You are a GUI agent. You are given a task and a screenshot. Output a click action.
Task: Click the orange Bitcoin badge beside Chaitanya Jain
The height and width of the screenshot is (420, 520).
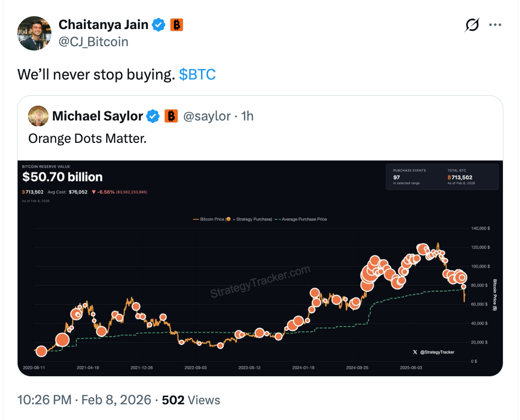(177, 25)
